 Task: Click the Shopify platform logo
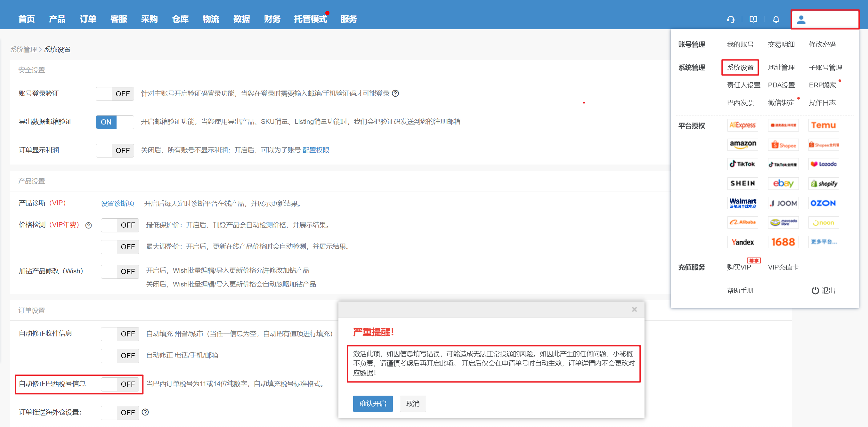(x=823, y=183)
